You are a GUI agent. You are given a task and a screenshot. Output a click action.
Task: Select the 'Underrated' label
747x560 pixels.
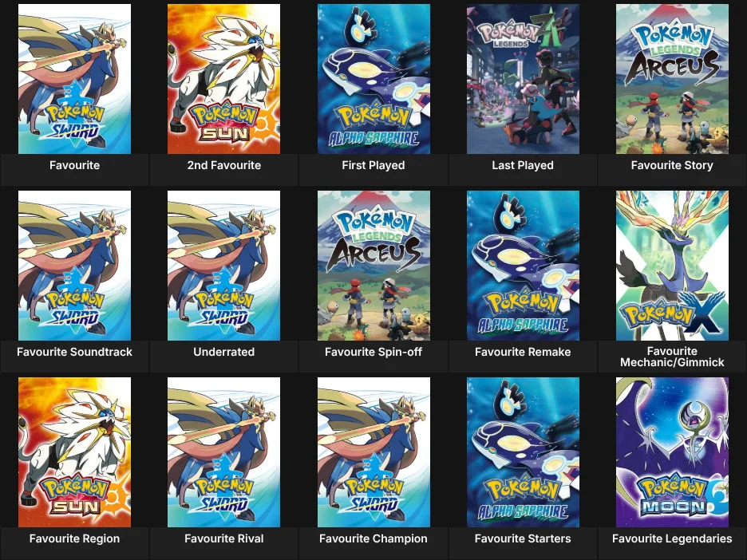pos(224,352)
